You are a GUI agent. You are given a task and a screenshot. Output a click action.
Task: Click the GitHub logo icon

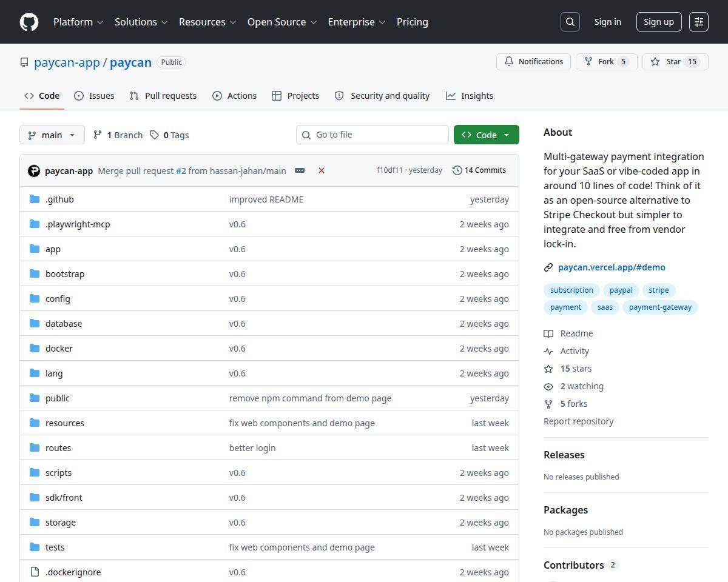(x=29, y=22)
